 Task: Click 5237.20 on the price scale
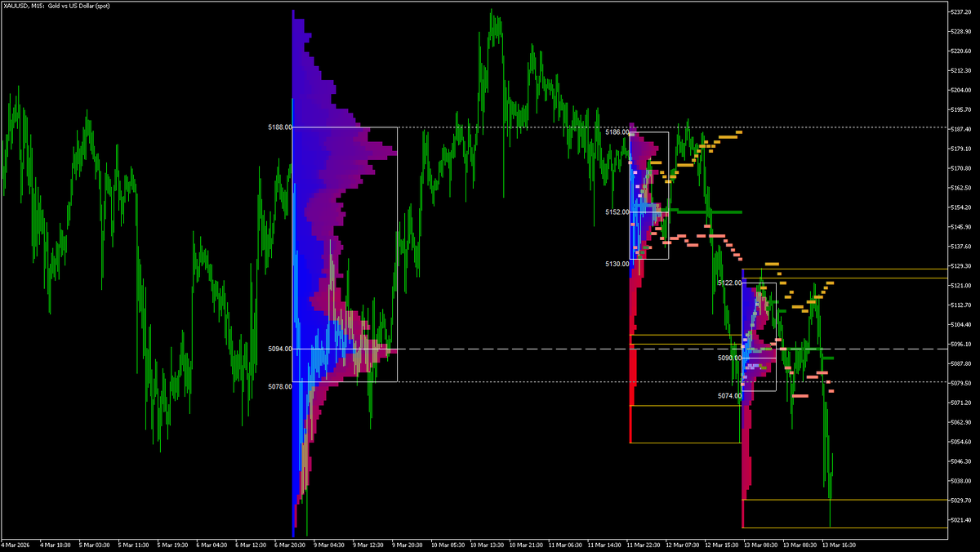pyautogui.click(x=960, y=11)
